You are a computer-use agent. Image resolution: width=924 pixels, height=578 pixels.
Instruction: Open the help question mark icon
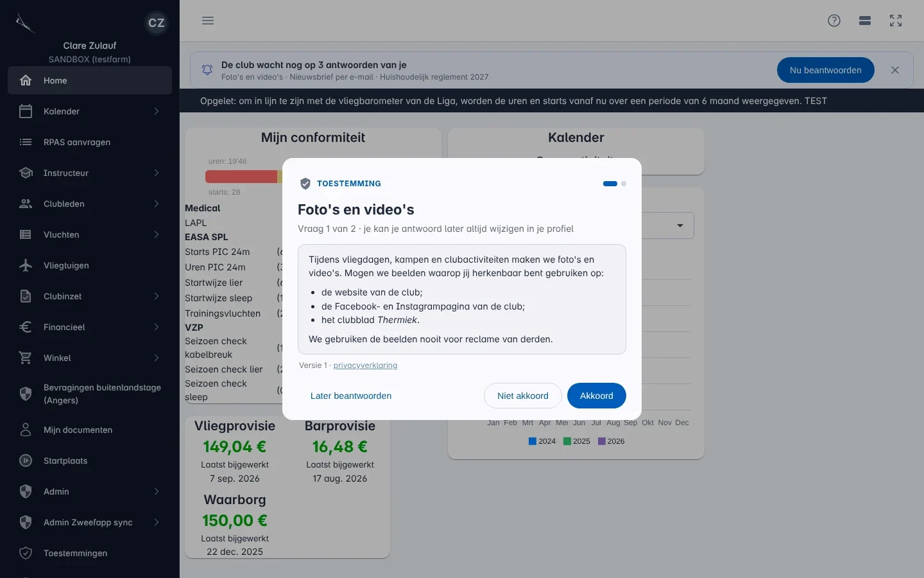pyautogui.click(x=834, y=21)
